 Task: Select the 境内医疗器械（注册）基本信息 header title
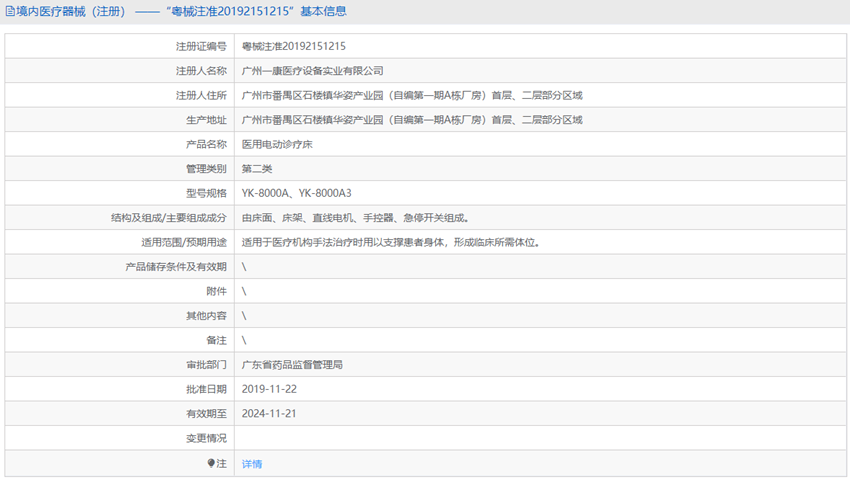click(176, 11)
